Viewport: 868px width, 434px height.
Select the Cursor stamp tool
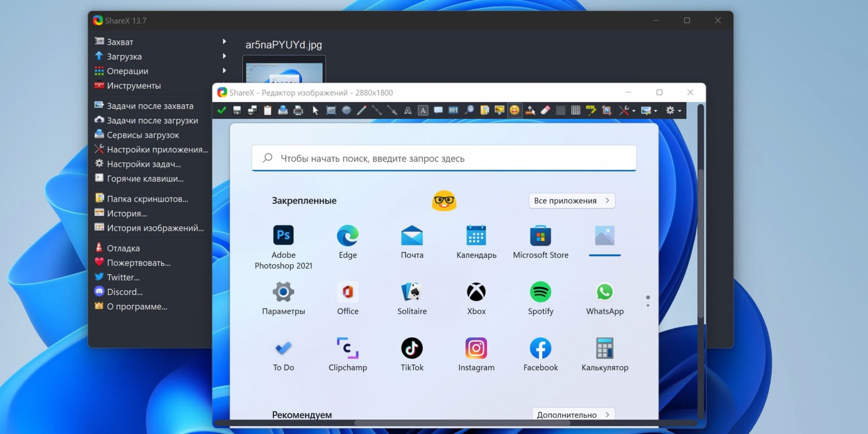pos(530,110)
